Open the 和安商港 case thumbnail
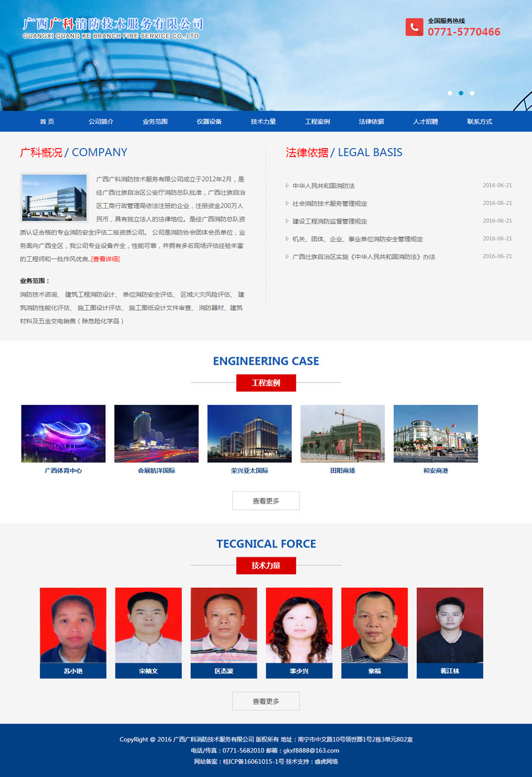 tap(435, 434)
